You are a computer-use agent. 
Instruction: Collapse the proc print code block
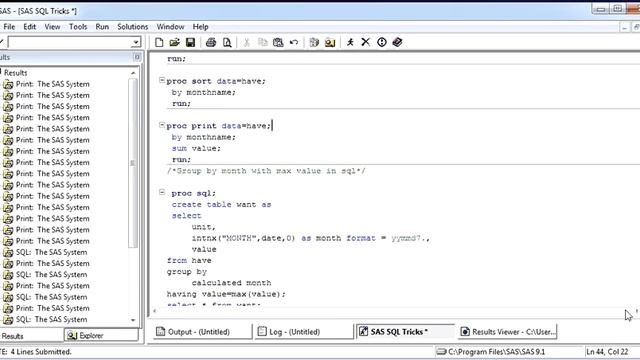pyautogui.click(x=162, y=125)
